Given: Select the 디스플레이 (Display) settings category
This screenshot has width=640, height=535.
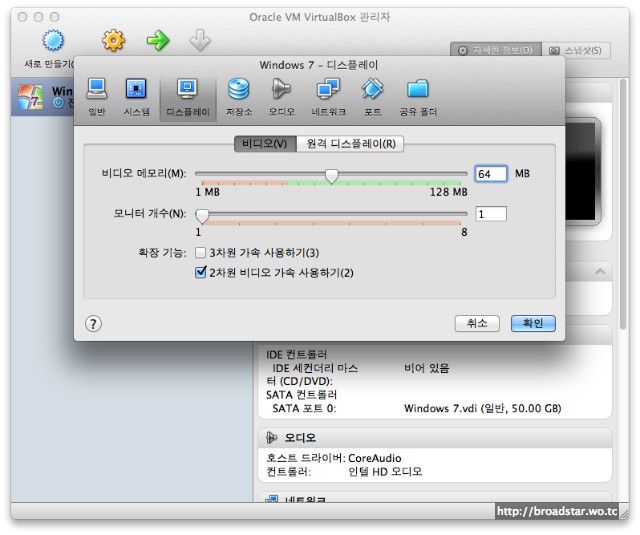Looking at the screenshot, I should click(187, 97).
